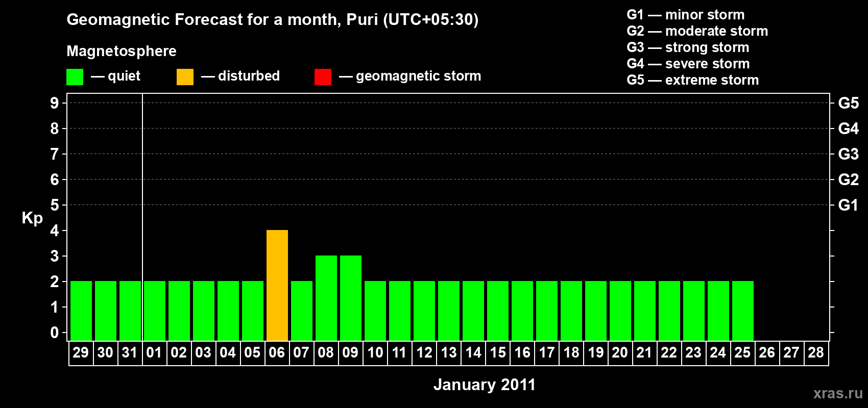This screenshot has width=868, height=408.
Task: Click the Kp axis value '9'
Action: [x=55, y=103]
